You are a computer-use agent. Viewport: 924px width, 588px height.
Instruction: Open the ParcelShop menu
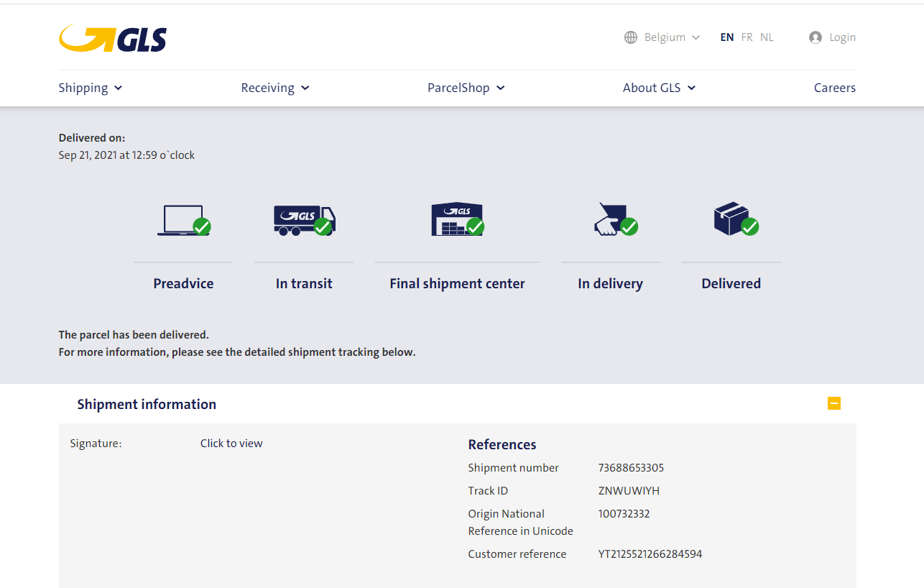click(x=466, y=88)
